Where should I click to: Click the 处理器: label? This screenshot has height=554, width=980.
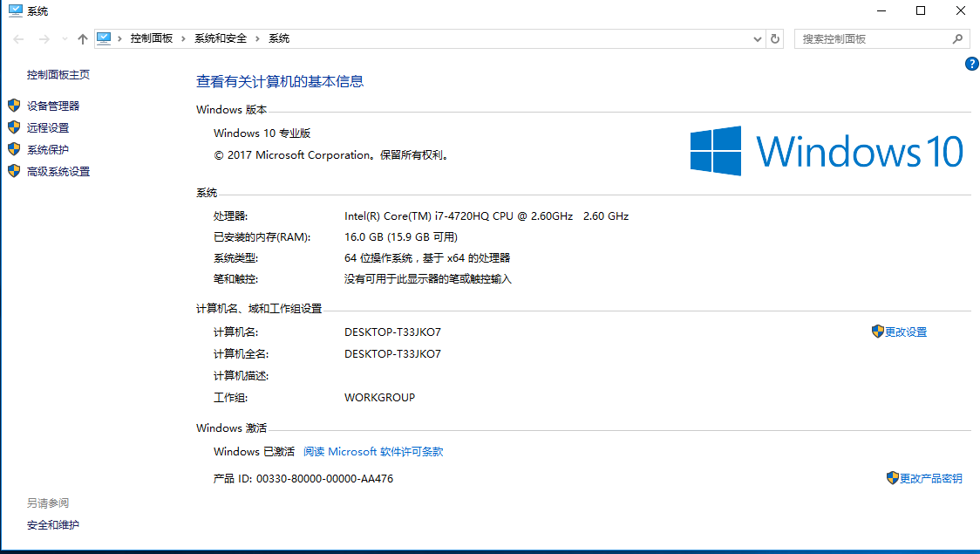[231, 215]
